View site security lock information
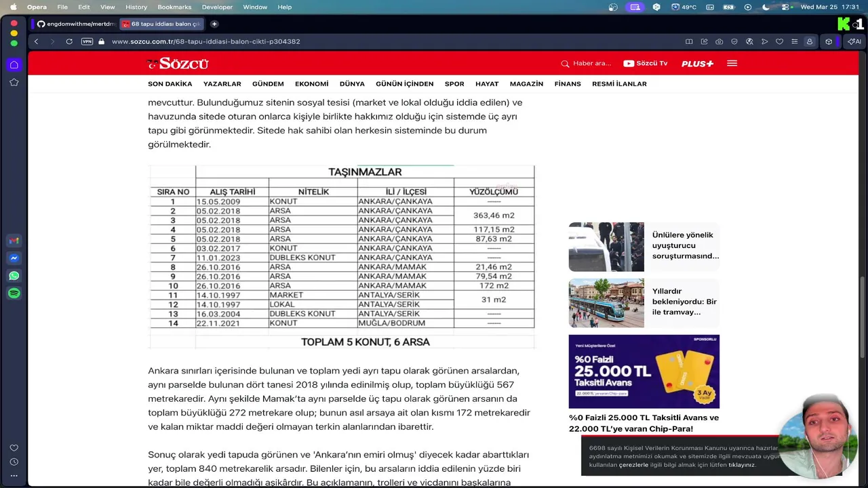The height and width of the screenshot is (488, 868). pyautogui.click(x=102, y=41)
